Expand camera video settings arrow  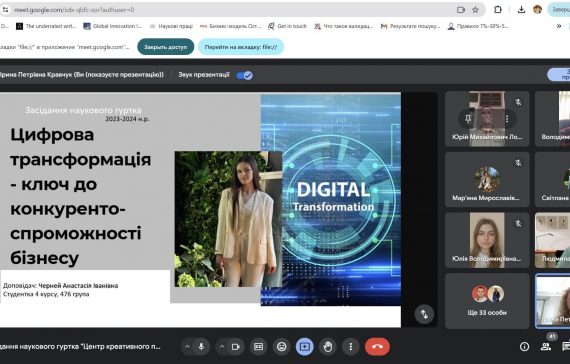click(x=222, y=347)
